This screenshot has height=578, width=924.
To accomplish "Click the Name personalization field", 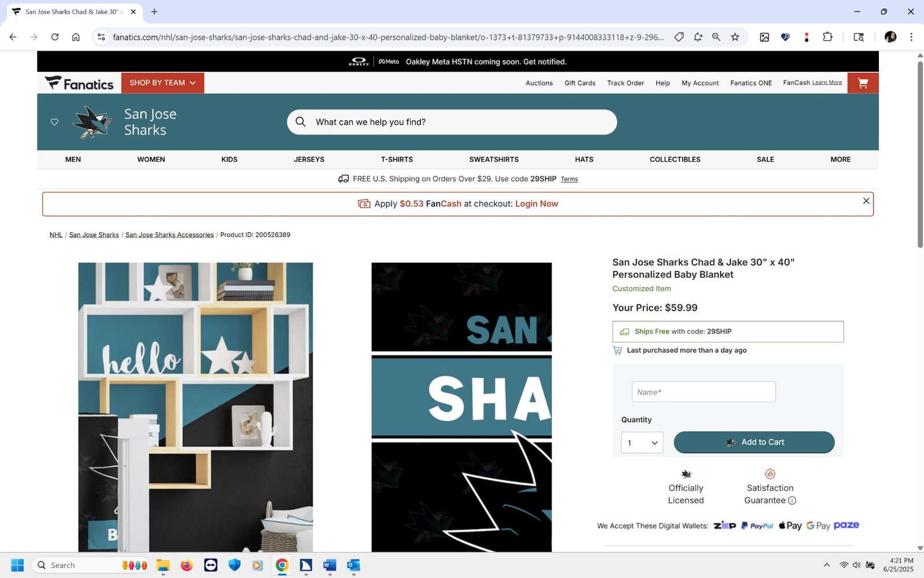I will (703, 392).
